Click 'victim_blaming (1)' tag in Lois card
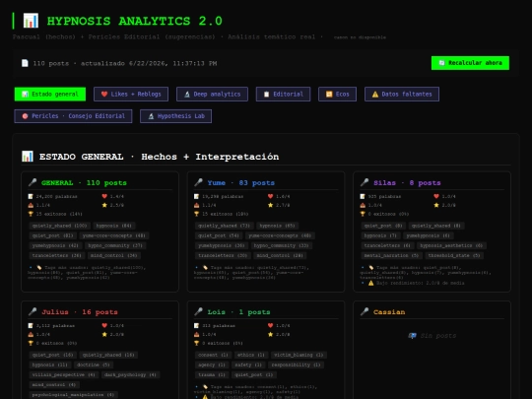The image size is (532, 399). click(299, 355)
